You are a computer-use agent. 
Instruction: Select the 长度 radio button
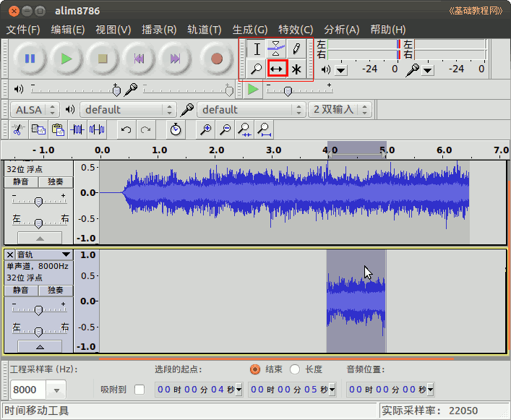(295, 369)
